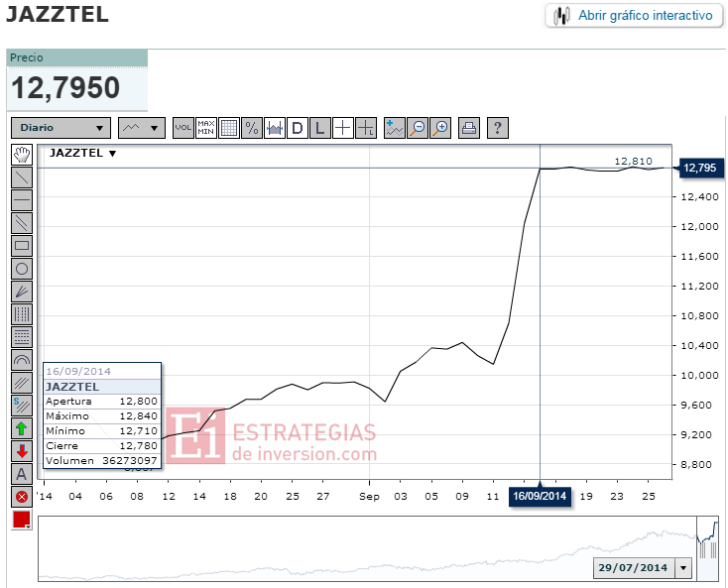
Task: Enable the crosshair cursor icon
Action: pyautogui.click(x=342, y=128)
